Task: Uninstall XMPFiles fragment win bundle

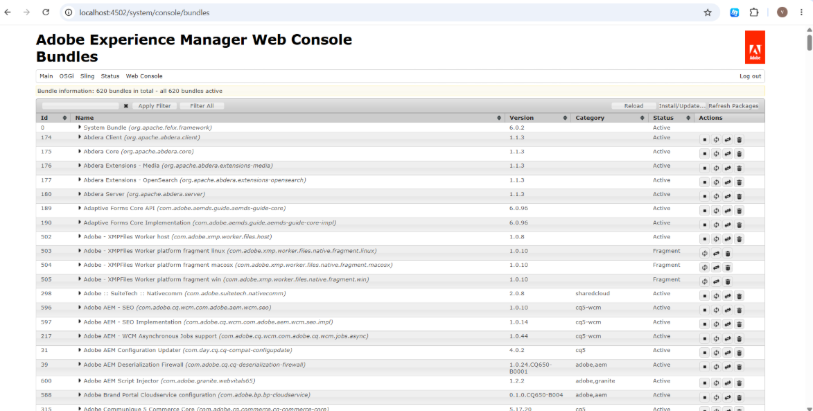Action: (727, 281)
